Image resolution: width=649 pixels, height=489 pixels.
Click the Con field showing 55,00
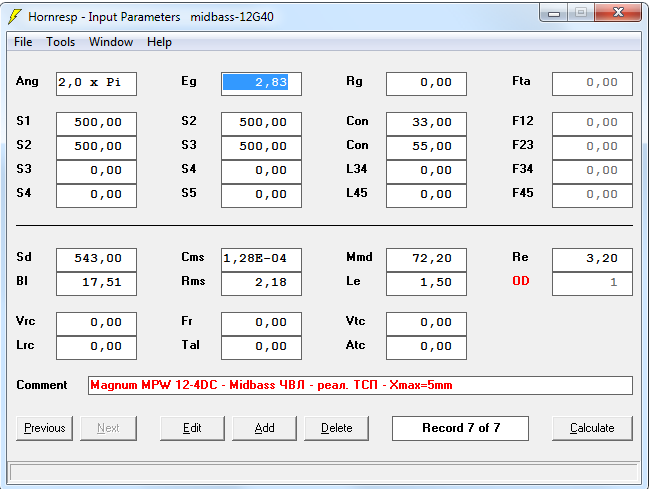(426, 147)
